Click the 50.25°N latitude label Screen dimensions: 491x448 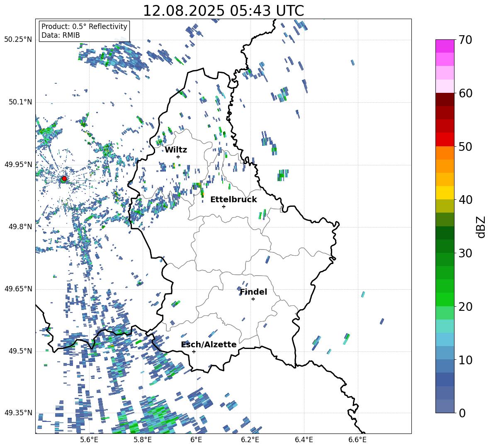[18, 40]
